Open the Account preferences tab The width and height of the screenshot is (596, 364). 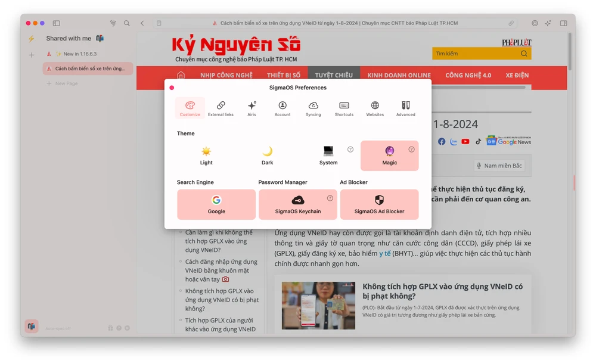point(283,108)
